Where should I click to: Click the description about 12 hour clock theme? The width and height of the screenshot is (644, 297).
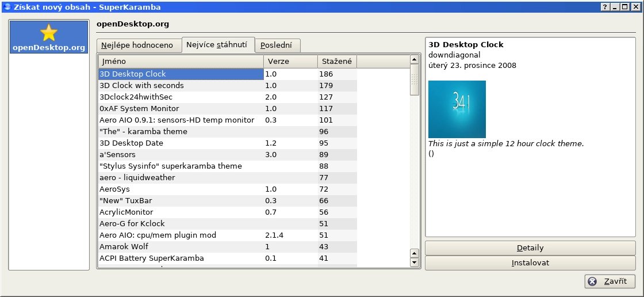point(506,143)
